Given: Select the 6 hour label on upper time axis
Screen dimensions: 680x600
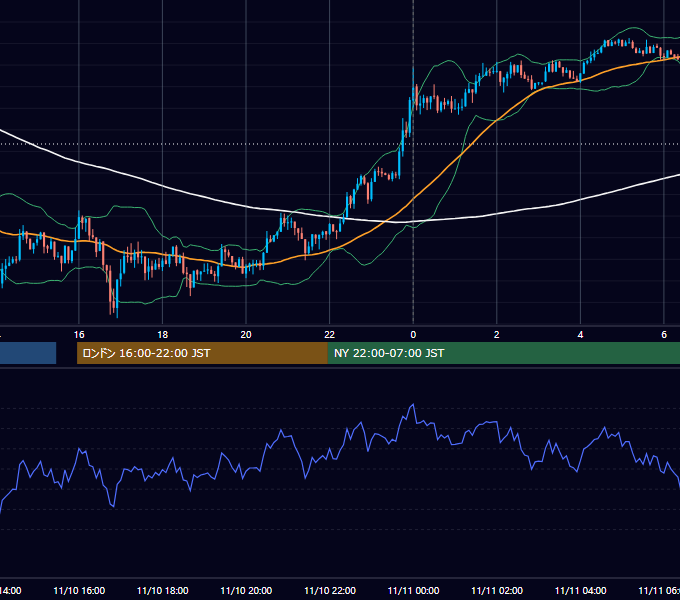Looking at the screenshot, I should pos(664,335).
